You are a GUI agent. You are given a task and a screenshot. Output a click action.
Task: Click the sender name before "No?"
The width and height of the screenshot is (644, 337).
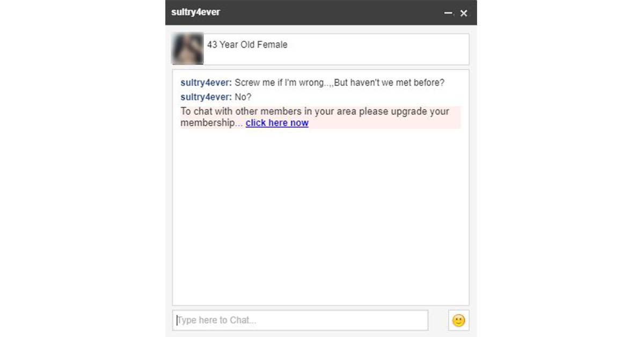point(206,97)
